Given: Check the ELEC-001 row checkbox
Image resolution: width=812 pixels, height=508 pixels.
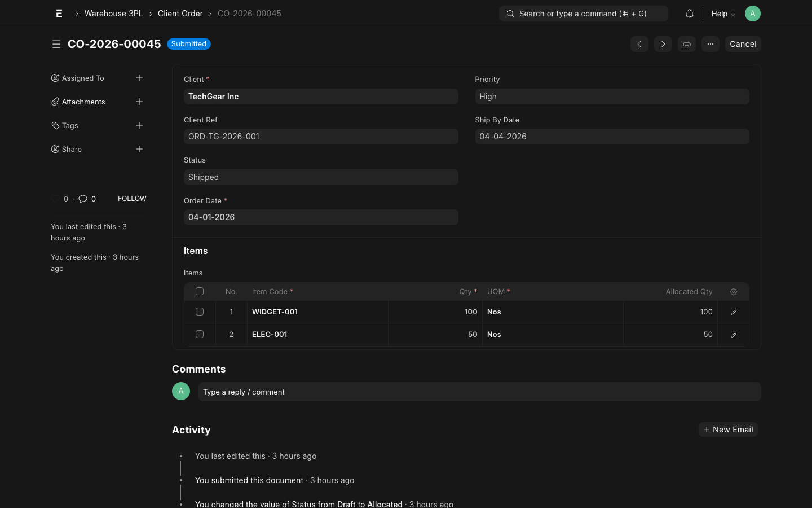Looking at the screenshot, I should coord(200,334).
